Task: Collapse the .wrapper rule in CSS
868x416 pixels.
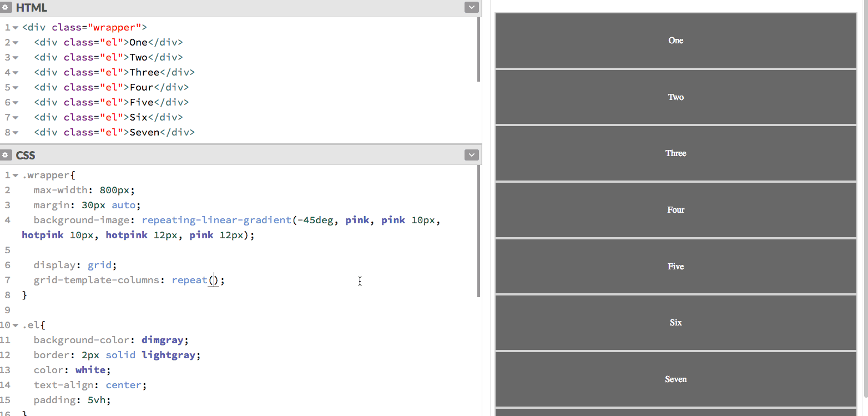Action: [x=16, y=176]
